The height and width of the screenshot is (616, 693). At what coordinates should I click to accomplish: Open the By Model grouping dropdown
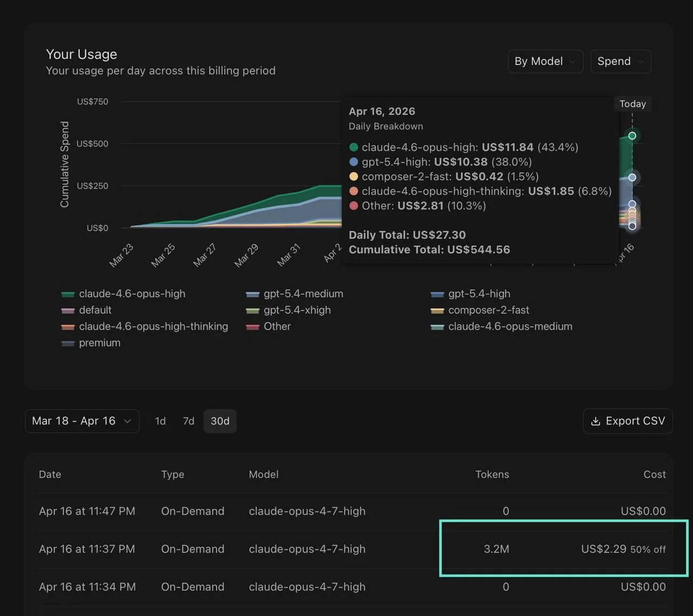[x=545, y=61]
